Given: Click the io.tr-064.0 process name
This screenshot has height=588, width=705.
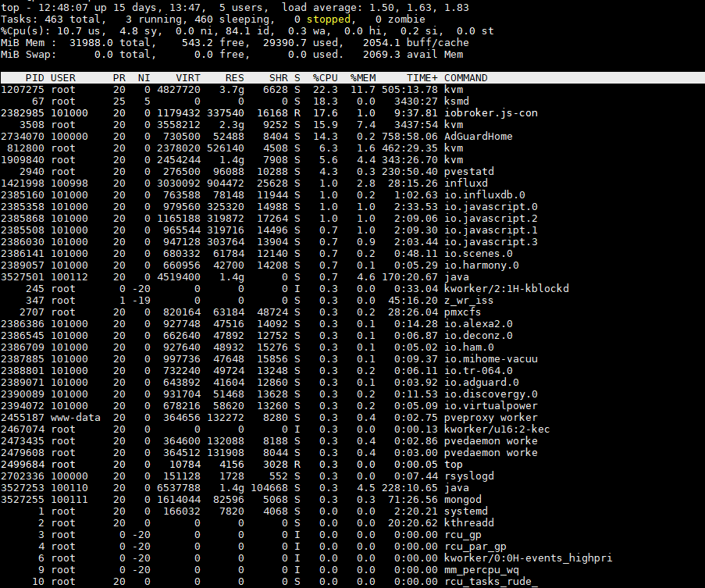Looking at the screenshot, I should [x=479, y=370].
